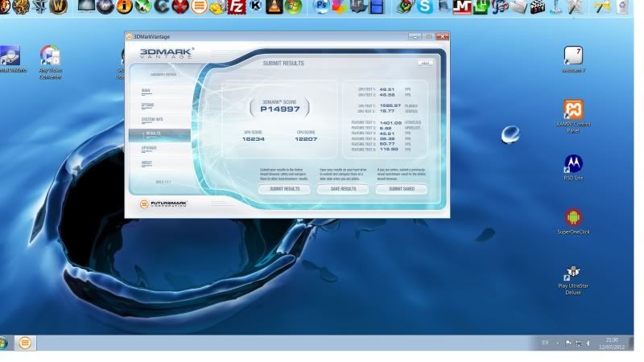
Task: Click the volume icon in system tray
Action: tap(588, 343)
